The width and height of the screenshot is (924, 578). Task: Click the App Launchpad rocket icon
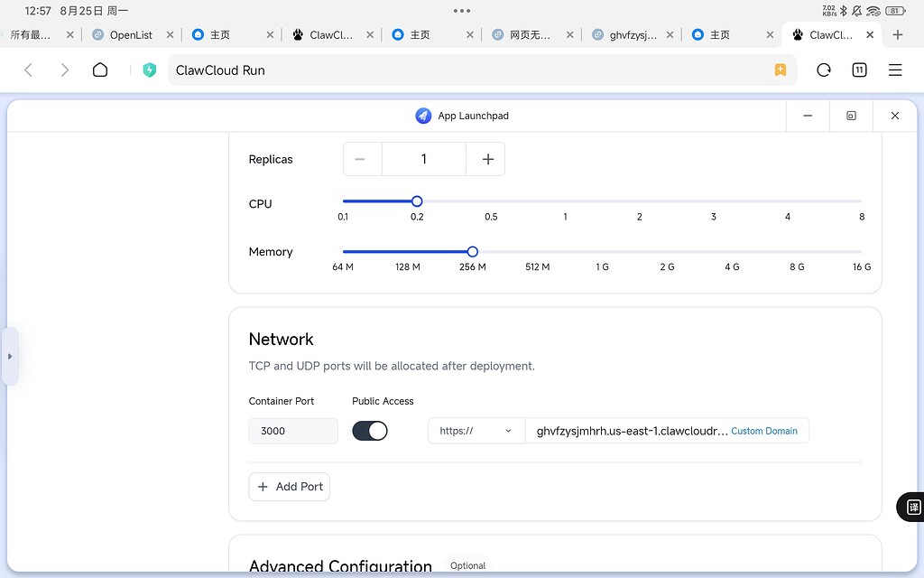[x=423, y=116]
